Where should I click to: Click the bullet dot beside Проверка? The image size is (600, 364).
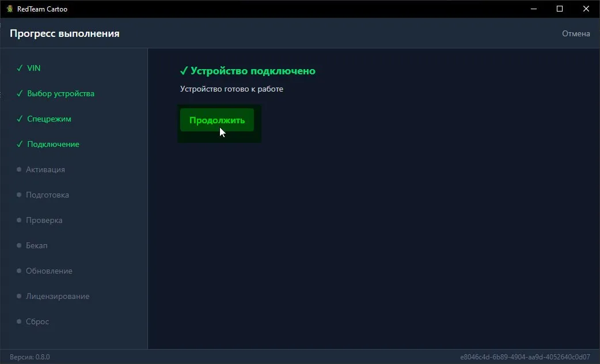tap(19, 220)
